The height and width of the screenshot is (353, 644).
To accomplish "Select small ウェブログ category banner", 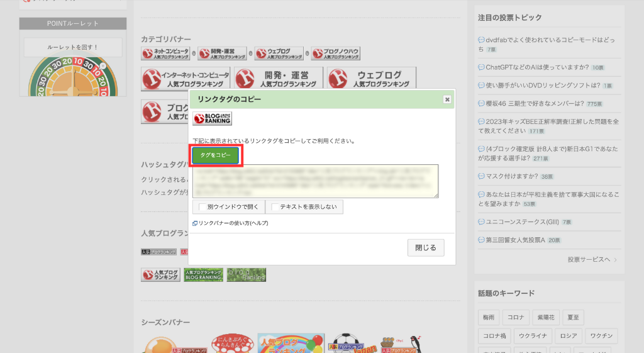I will (x=279, y=53).
